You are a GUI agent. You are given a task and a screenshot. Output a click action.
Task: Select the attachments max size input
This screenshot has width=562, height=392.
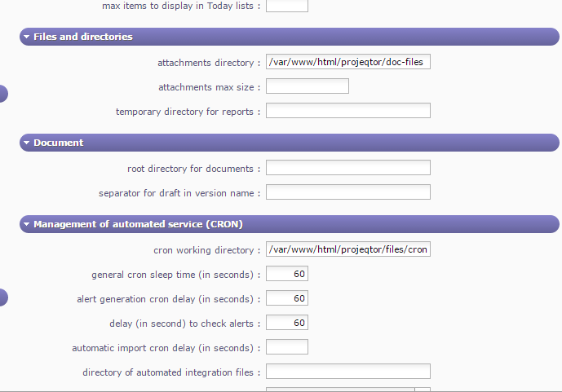click(307, 86)
